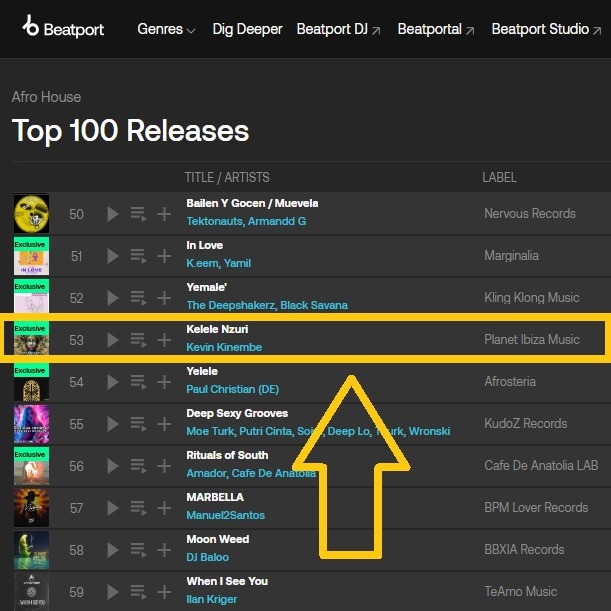
Task: Queue the In Love release
Action: point(138,256)
